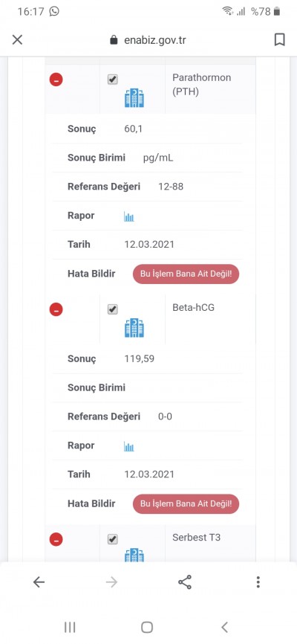Viewport: 297px width, 644px height.
Task: Collapse the Beta-hCG result row
Action: click(56, 309)
